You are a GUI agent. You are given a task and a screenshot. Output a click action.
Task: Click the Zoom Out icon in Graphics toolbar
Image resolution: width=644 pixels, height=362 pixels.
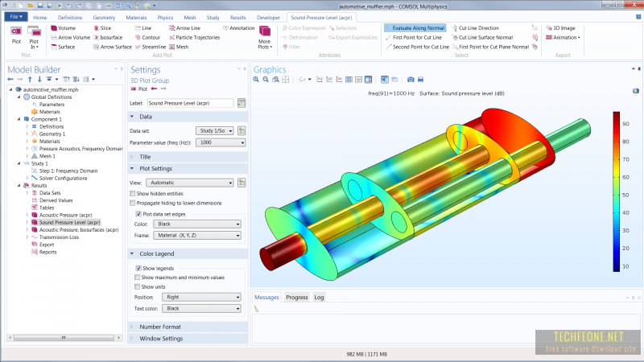(x=266, y=79)
